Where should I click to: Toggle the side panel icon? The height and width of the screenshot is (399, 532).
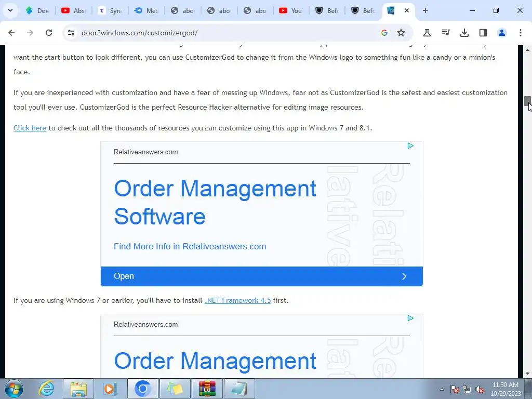coord(483,33)
